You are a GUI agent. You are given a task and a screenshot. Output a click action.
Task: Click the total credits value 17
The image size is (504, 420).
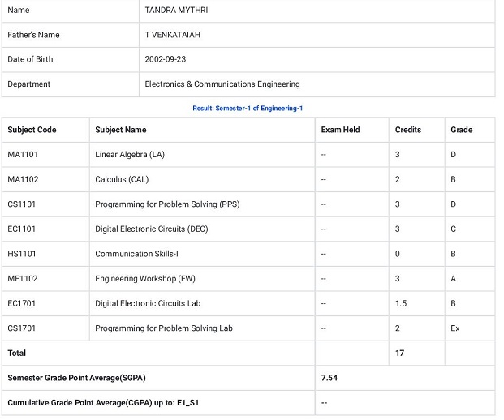point(399,354)
